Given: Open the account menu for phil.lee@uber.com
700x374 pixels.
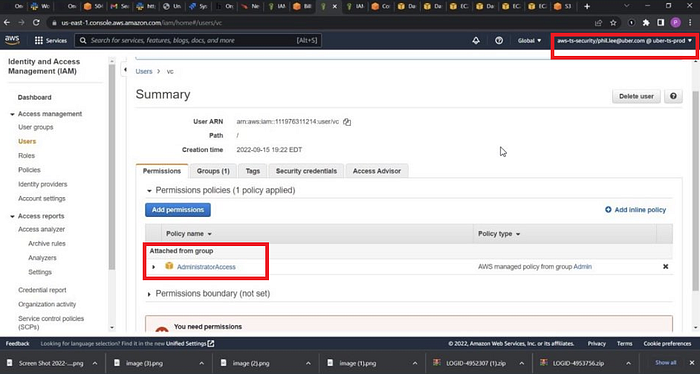Looking at the screenshot, I should (624, 41).
